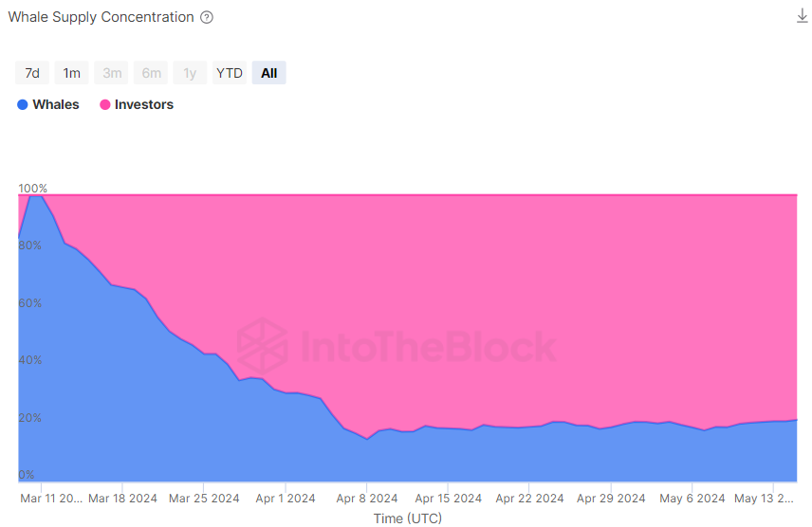
Task: Toggle the Investors series label
Action: 144,105
